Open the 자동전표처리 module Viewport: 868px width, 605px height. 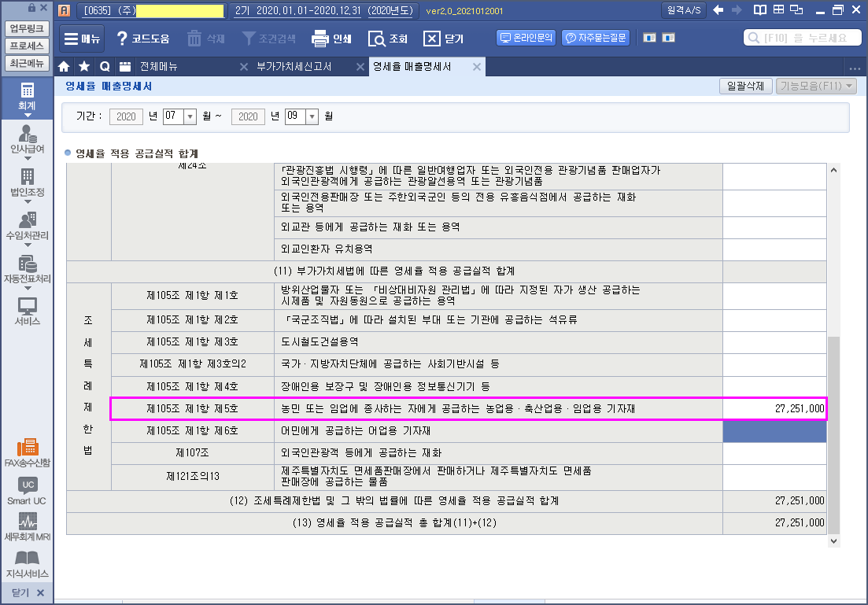(x=27, y=269)
